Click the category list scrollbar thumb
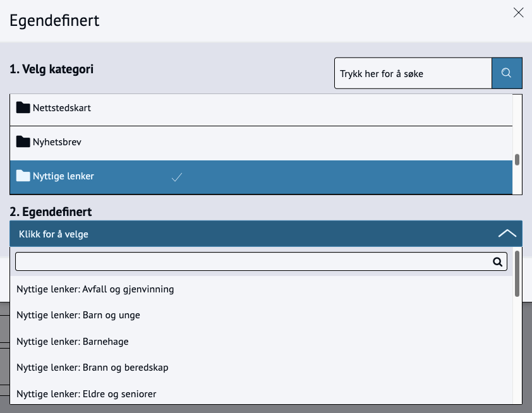This screenshot has height=413, width=532. (517, 160)
